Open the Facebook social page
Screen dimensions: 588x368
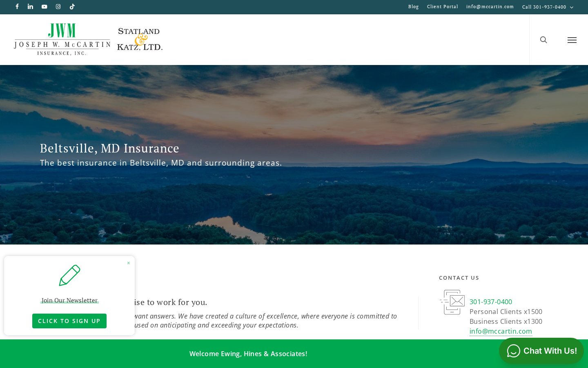coord(17,7)
